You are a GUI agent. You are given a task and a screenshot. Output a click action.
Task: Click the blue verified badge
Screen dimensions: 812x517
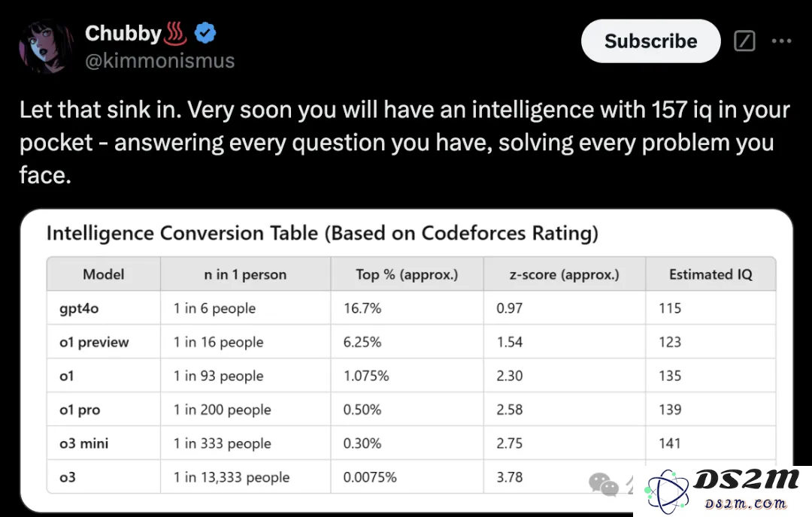click(205, 33)
